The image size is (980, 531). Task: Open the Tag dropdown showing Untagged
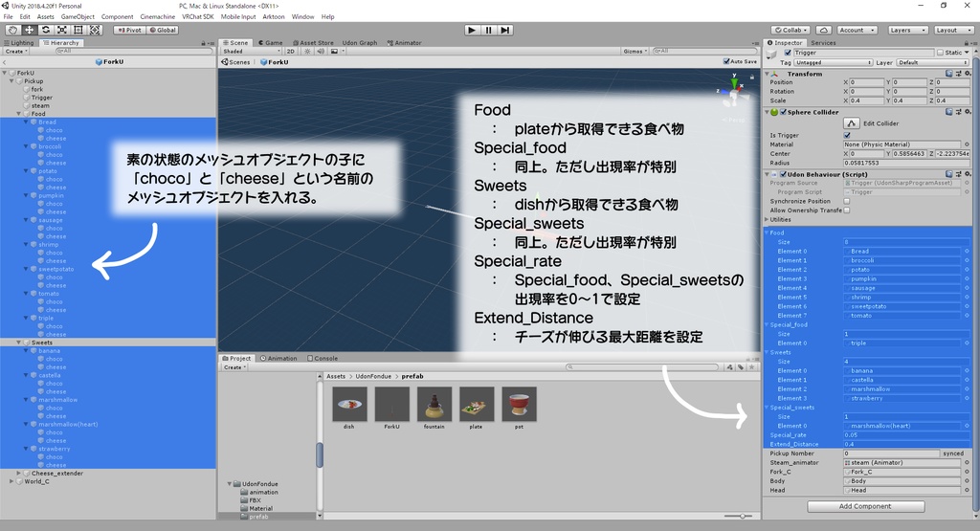(x=834, y=62)
